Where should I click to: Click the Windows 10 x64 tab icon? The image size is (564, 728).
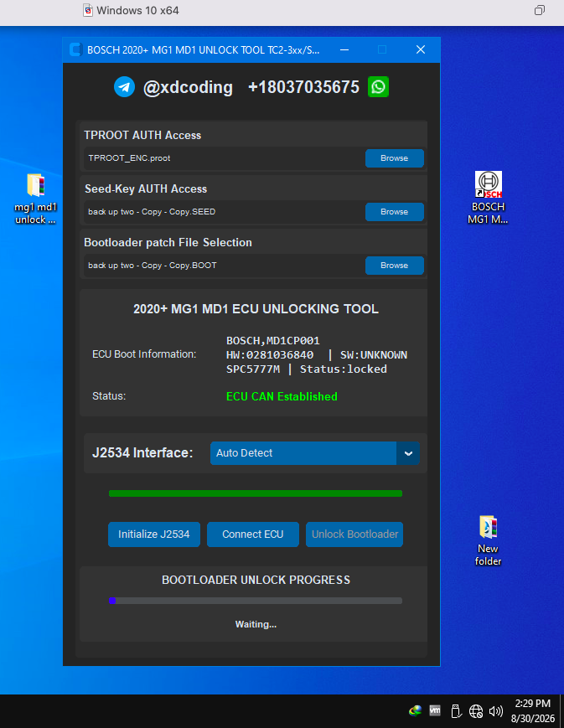[88, 10]
